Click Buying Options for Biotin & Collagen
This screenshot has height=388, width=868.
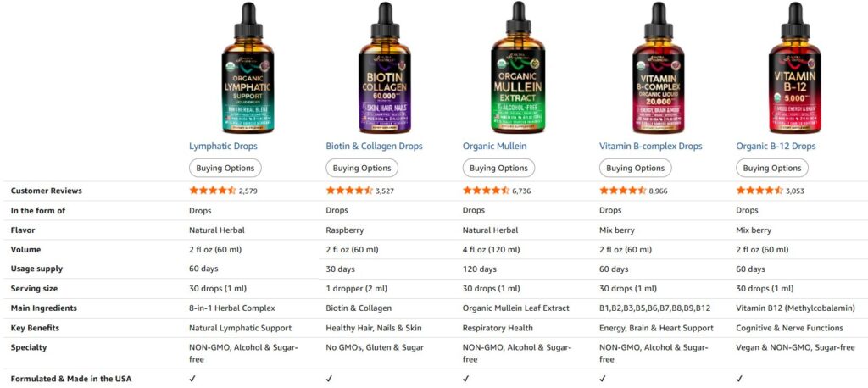coord(362,168)
